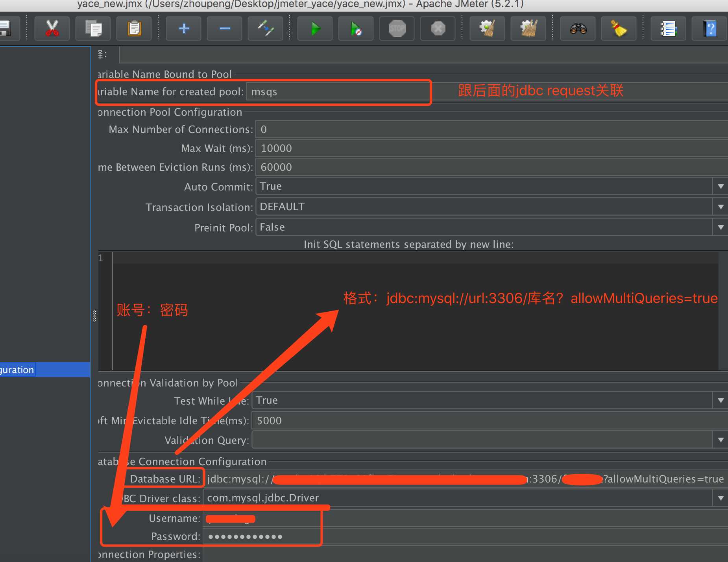Viewport: 728px width, 562px height.
Task: Click the Expand All (plus) toolbar icon
Action: [184, 28]
